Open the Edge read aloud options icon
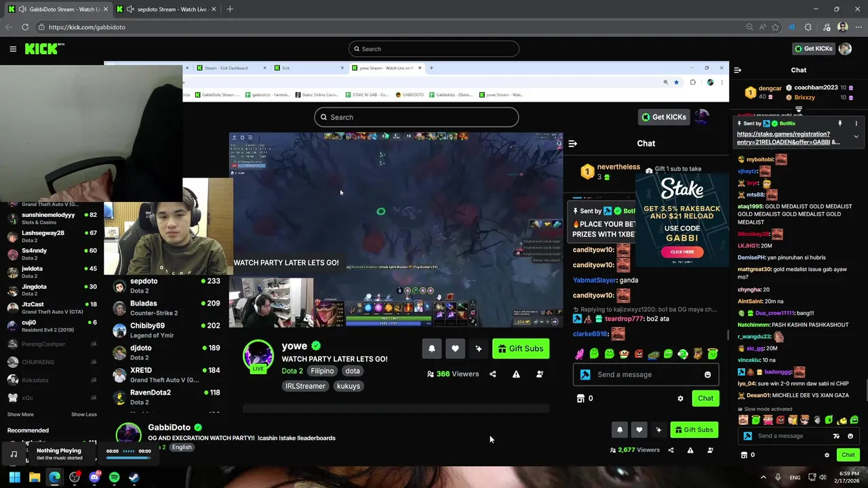The height and width of the screenshot is (488, 868). pos(762,27)
